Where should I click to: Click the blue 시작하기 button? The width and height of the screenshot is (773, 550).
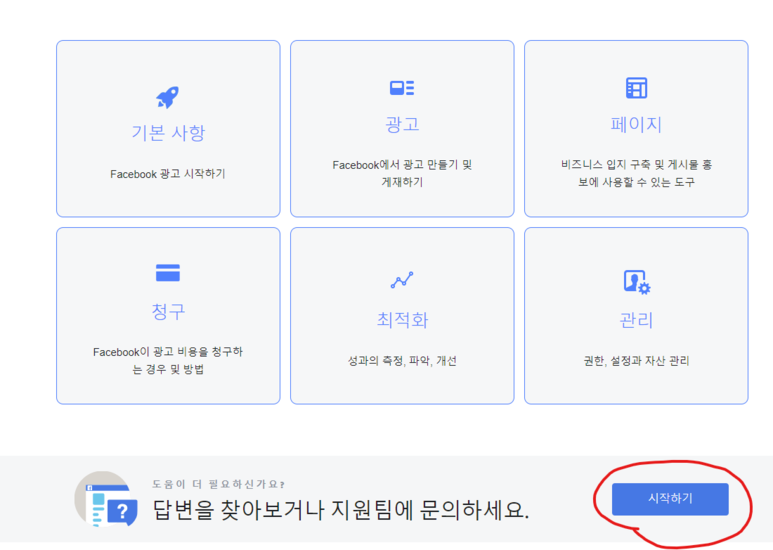pos(670,499)
